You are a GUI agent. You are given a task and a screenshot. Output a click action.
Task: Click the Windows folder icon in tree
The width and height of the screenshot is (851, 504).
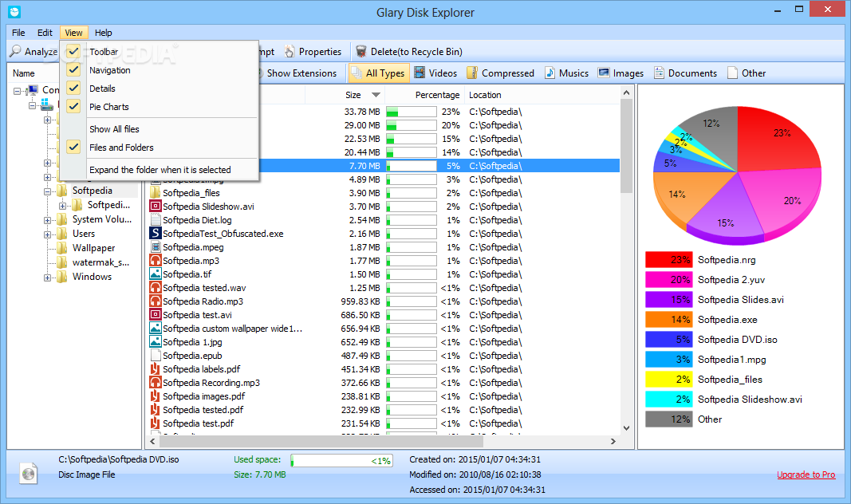pos(62,277)
